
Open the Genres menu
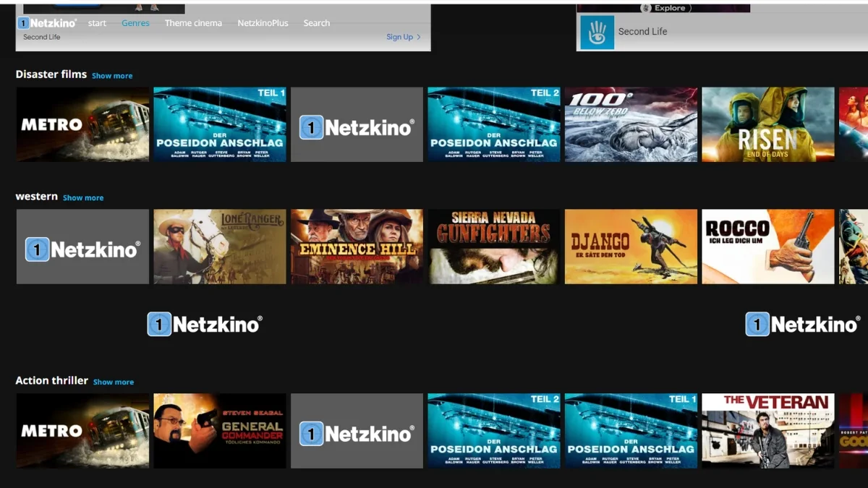point(135,22)
